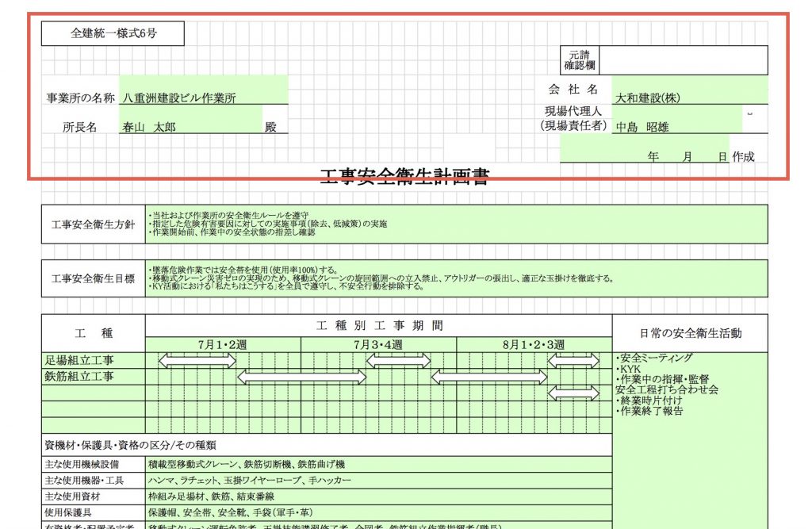Click the 作成 text after the date

(x=743, y=156)
